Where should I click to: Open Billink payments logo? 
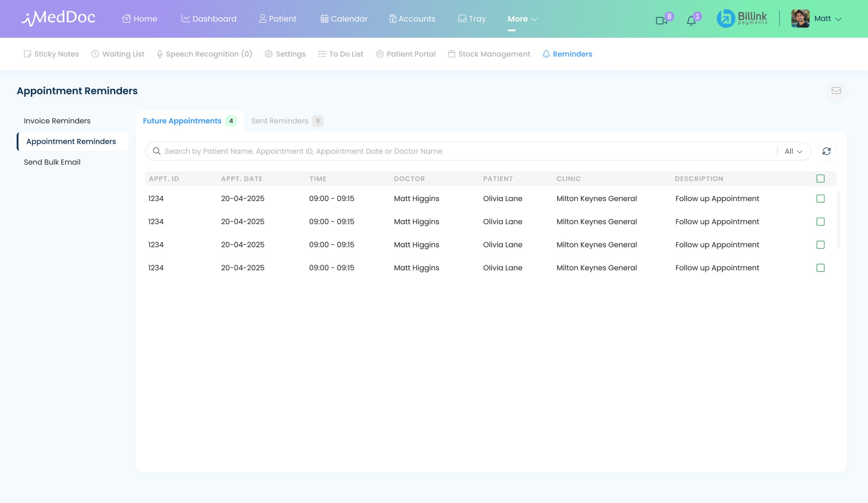point(742,19)
